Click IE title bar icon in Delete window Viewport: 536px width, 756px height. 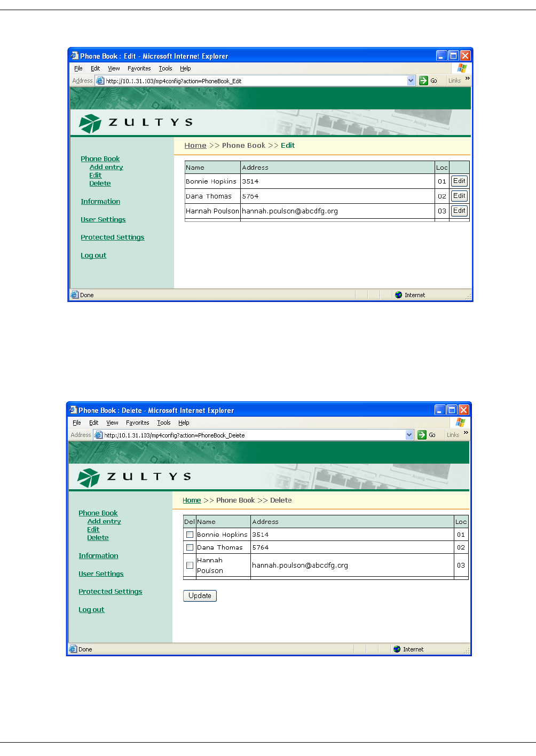coord(73,410)
